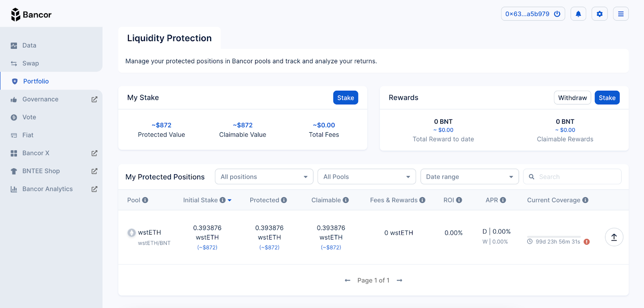
Task: Click the wstETH token icon
Action: [x=132, y=233]
